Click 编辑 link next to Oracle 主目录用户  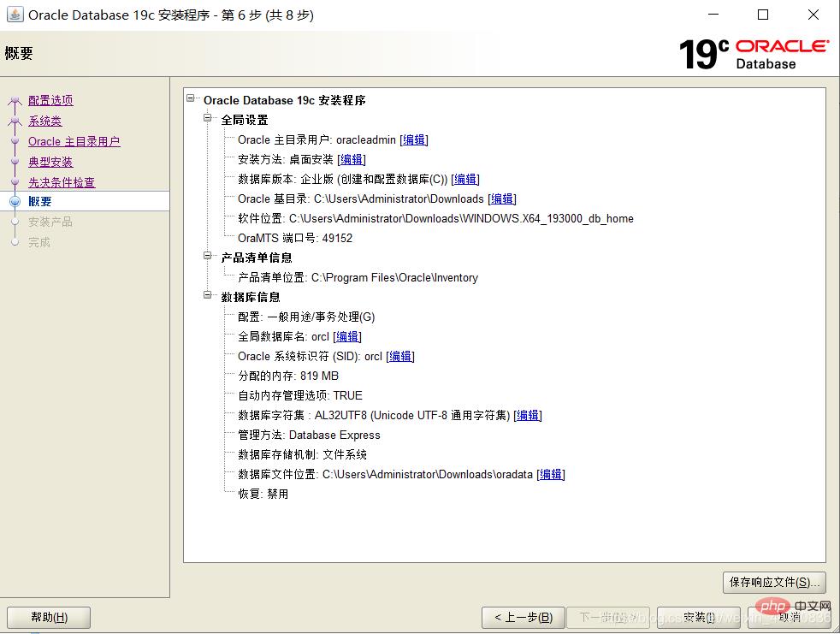pyautogui.click(x=414, y=139)
